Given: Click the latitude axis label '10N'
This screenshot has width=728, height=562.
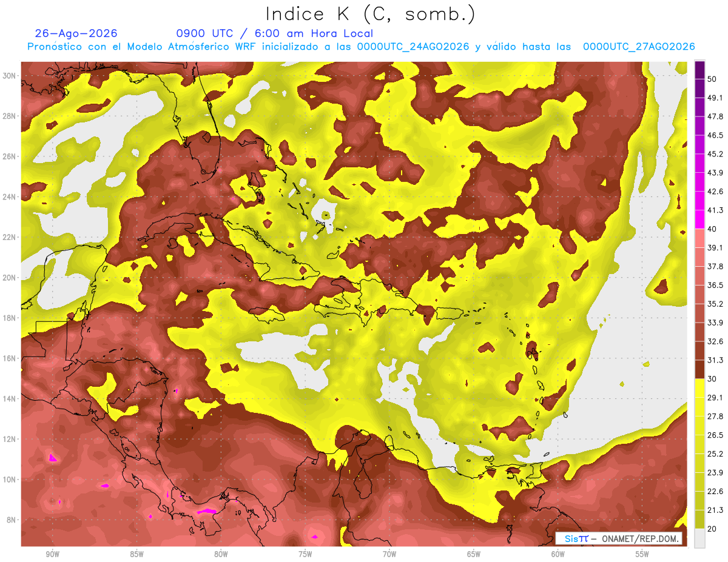Looking at the screenshot, I should coord(10,480).
